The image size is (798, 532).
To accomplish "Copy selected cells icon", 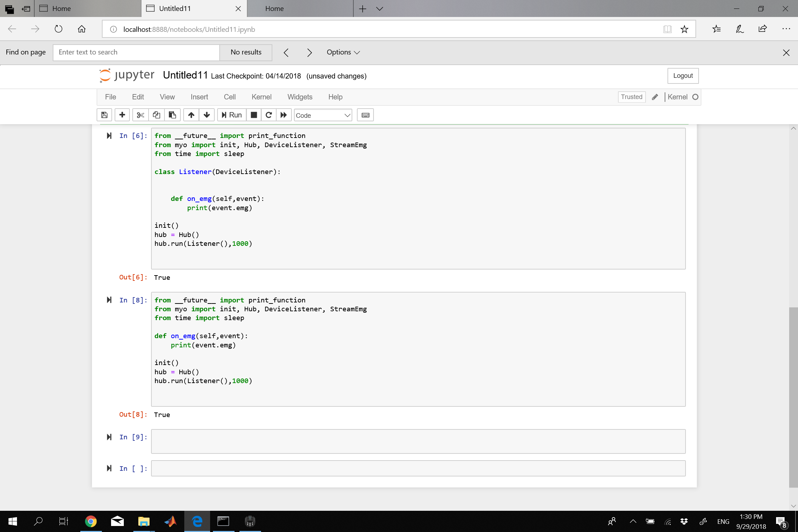I will point(156,115).
